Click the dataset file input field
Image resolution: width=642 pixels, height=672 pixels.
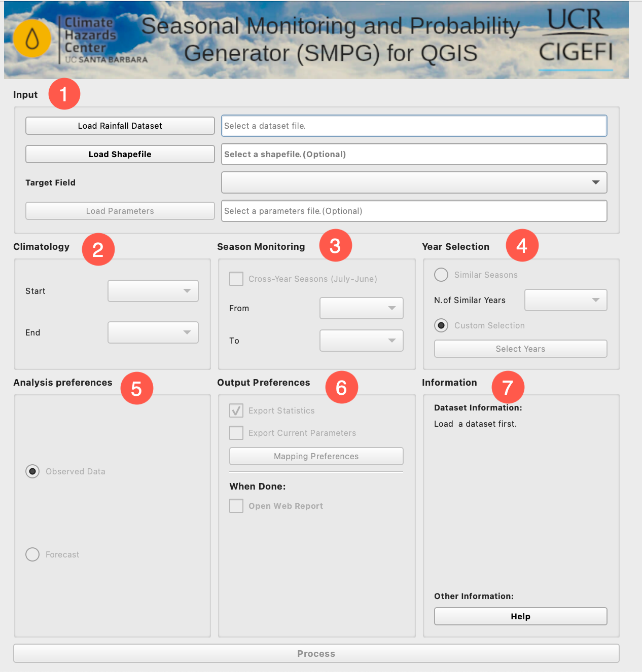pyautogui.click(x=414, y=126)
